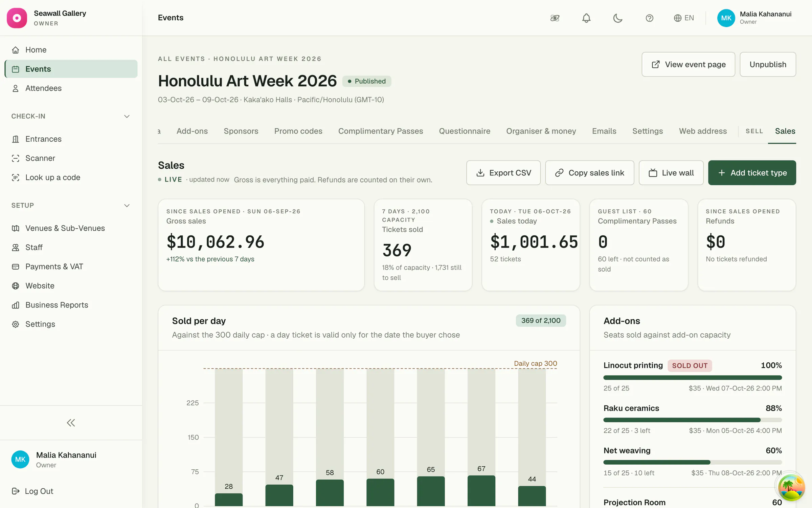The width and height of the screenshot is (812, 508).
Task: Click the Published status badge
Action: point(367,81)
